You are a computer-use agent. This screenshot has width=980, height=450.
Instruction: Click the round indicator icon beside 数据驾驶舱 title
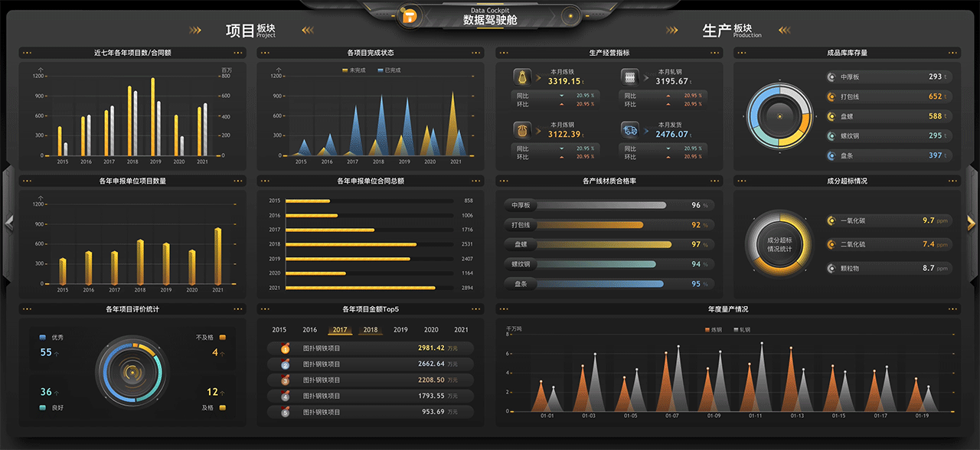(570, 15)
